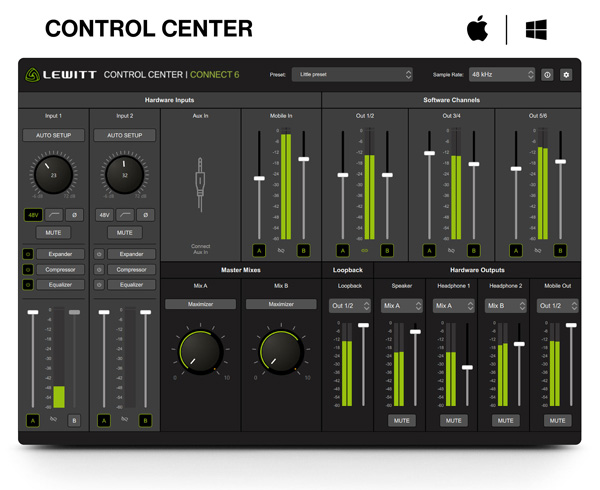The image size is (600, 490).
Task: Toggle 48V phantom power on Input 1
Action: [x=33, y=215]
